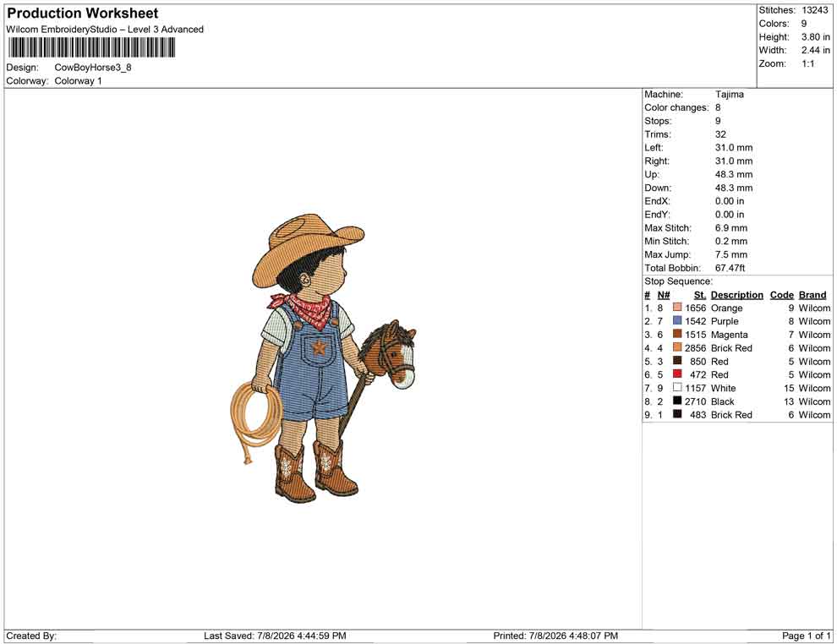This screenshot has height=644, width=837.
Task: Click the Max Stitch value '6.9 mm'
Action: pyautogui.click(x=731, y=228)
